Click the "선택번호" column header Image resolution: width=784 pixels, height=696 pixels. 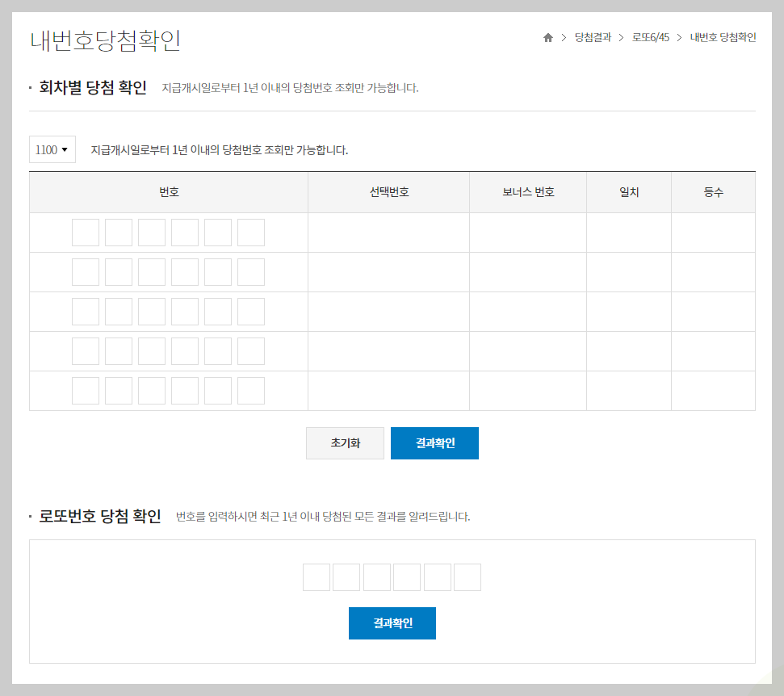(x=388, y=191)
